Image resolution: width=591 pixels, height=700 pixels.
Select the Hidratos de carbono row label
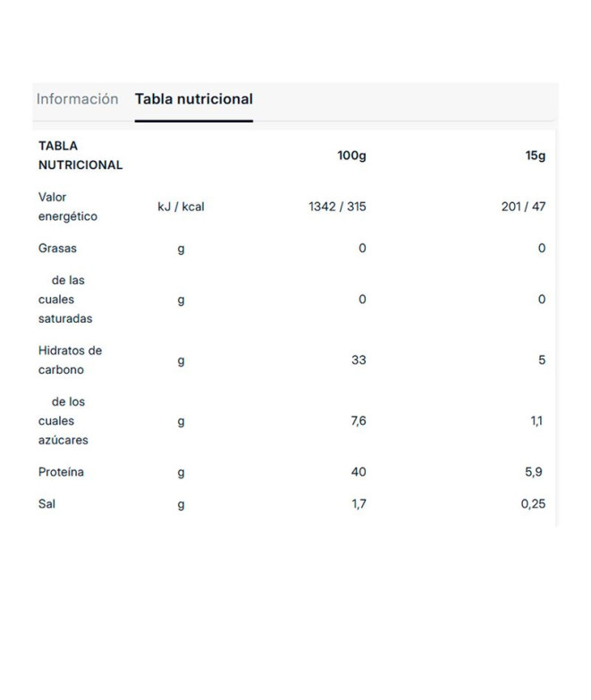[x=70, y=360]
